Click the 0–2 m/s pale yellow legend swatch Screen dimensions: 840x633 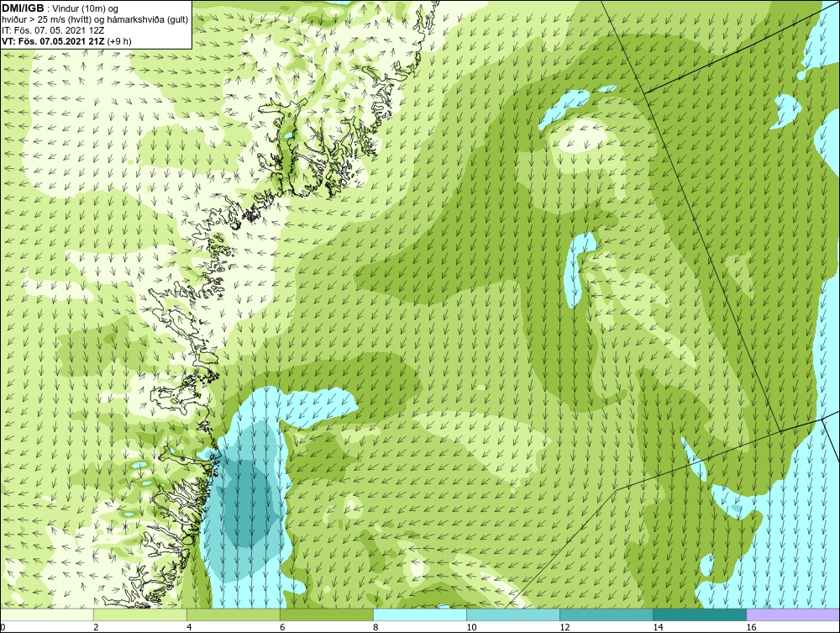pyautogui.click(x=46, y=615)
